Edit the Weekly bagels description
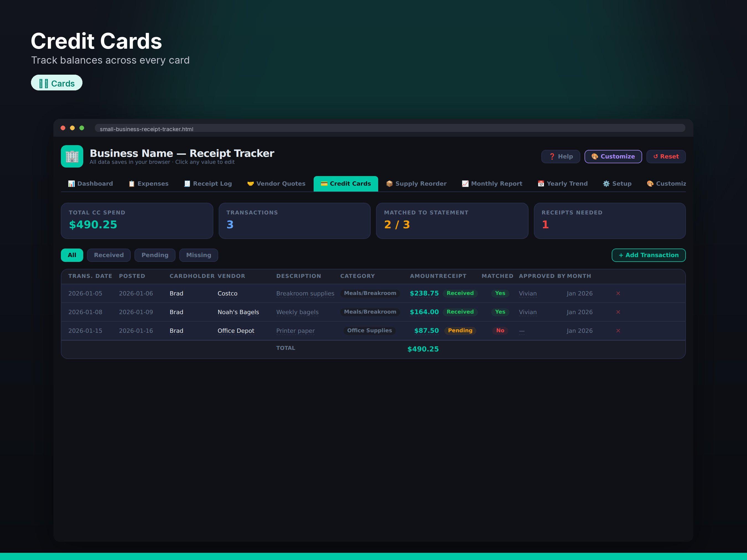The image size is (747, 560). pos(297,312)
